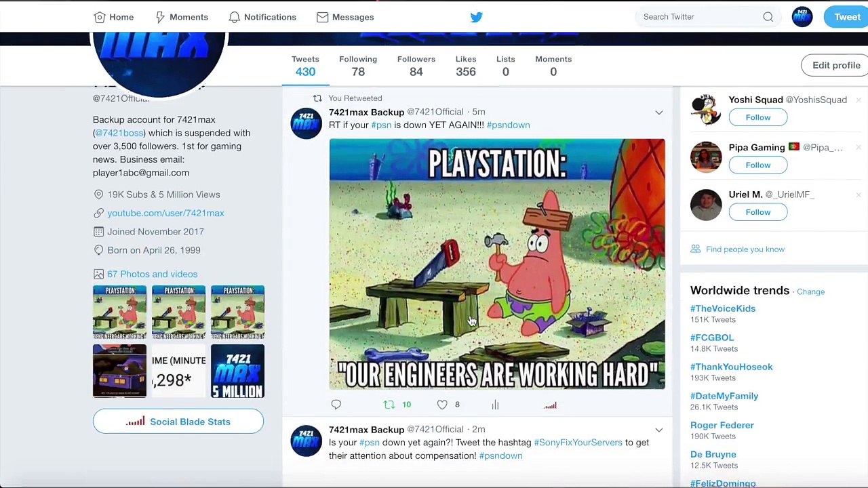
Task: Follow Uriel M.
Action: 757,212
